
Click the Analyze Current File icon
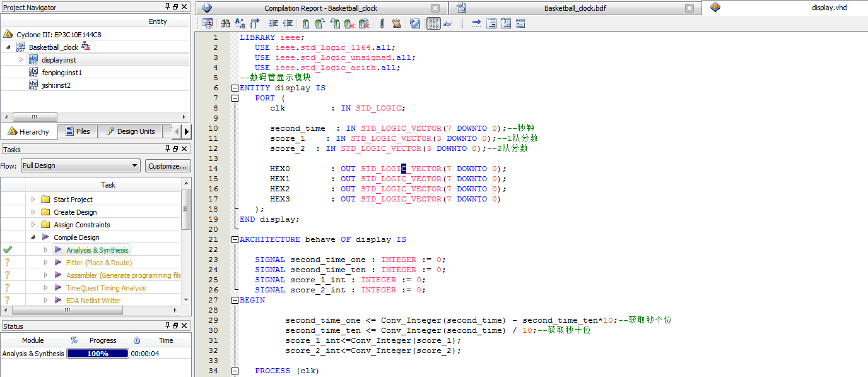[414, 23]
